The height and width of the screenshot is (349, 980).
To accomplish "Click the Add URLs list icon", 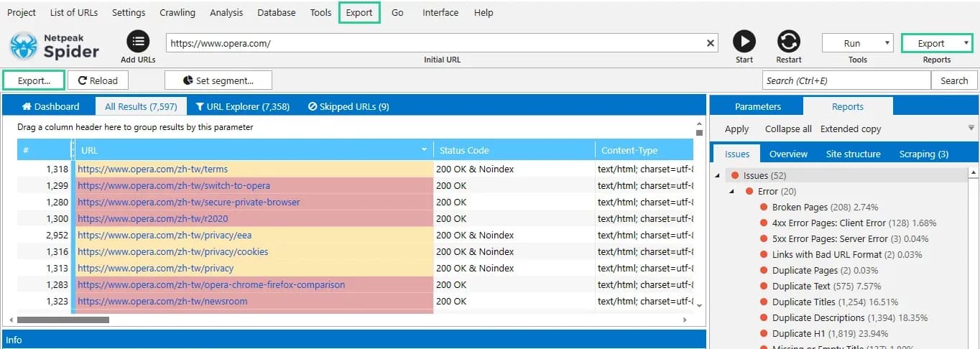I will click(x=138, y=41).
